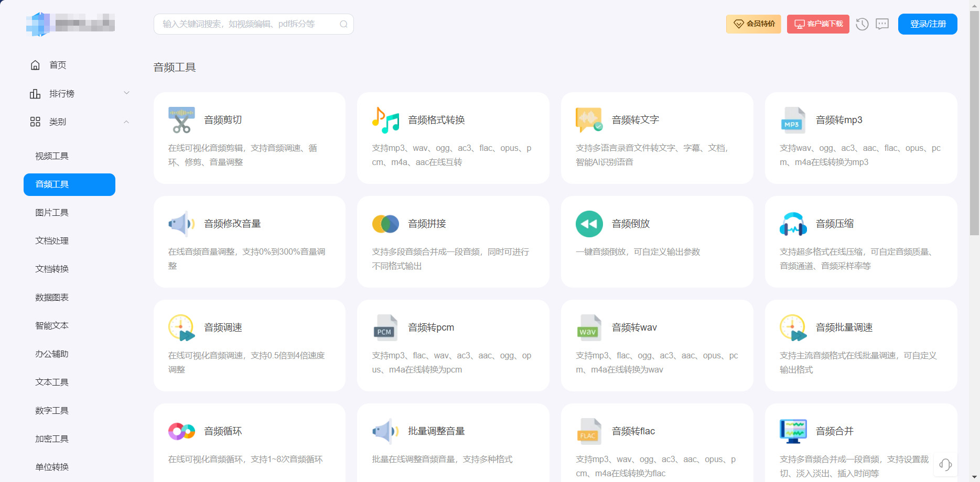Open the 音频合并 title link

pos(835,431)
